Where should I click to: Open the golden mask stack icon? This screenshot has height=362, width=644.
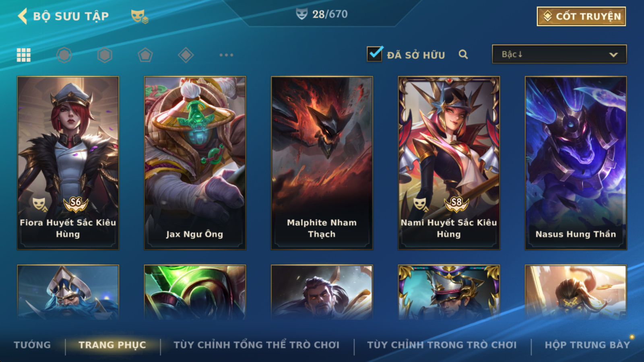[x=139, y=16]
